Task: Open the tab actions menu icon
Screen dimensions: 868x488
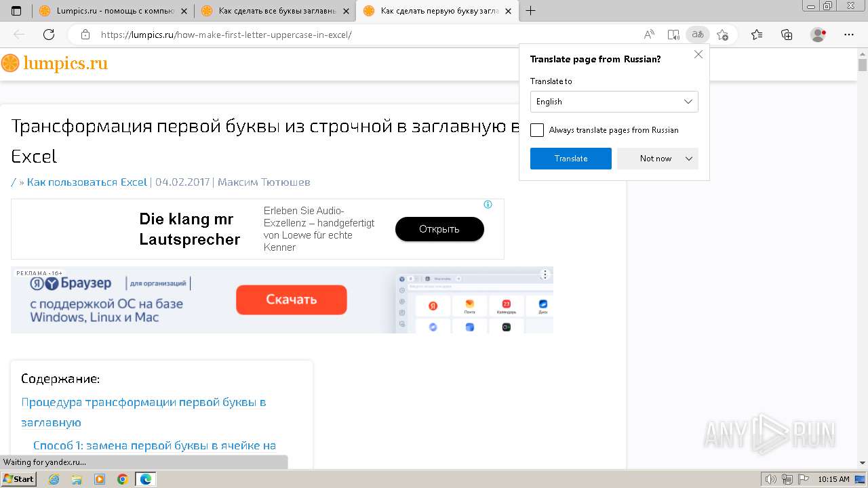Action: pyautogui.click(x=16, y=11)
